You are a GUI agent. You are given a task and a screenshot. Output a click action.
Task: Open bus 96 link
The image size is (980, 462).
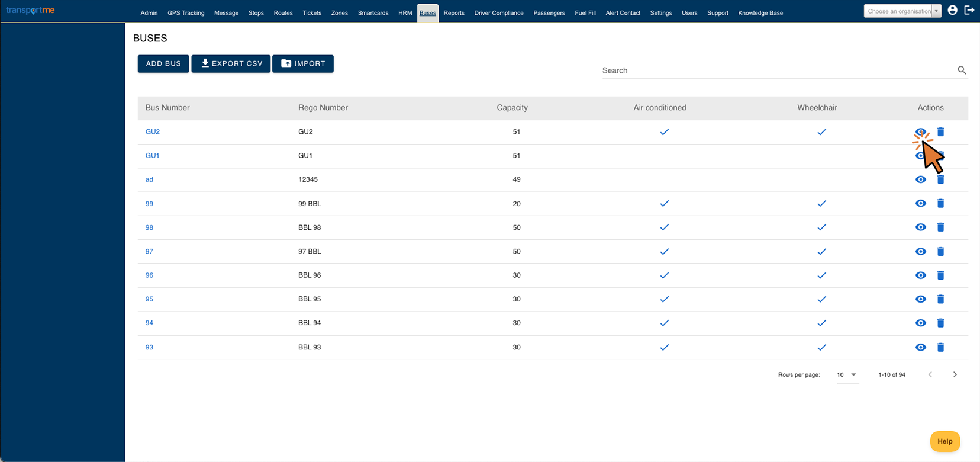coord(149,275)
